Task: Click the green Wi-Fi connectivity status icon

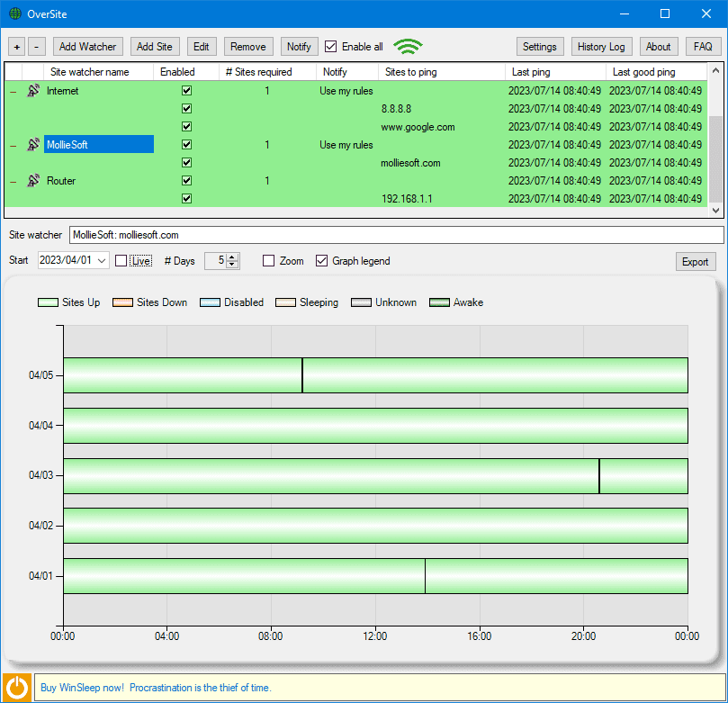Action: [408, 47]
